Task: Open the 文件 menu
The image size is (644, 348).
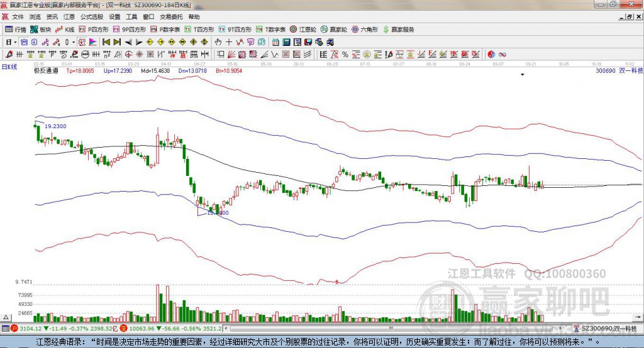Action: (18, 17)
